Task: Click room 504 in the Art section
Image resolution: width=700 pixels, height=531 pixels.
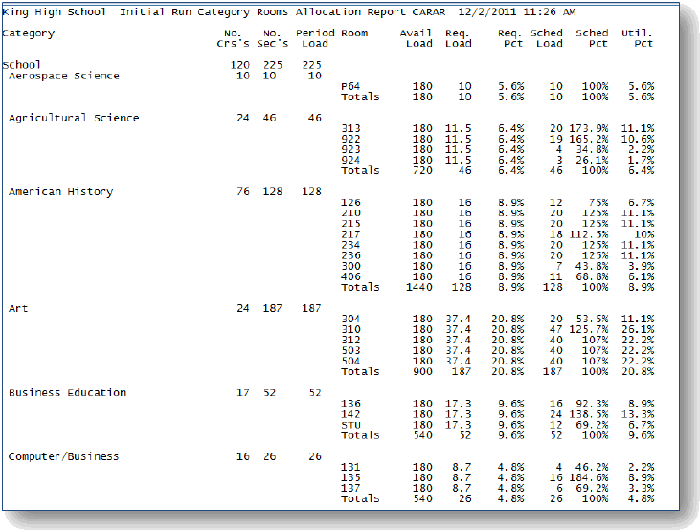Action: (x=350, y=361)
